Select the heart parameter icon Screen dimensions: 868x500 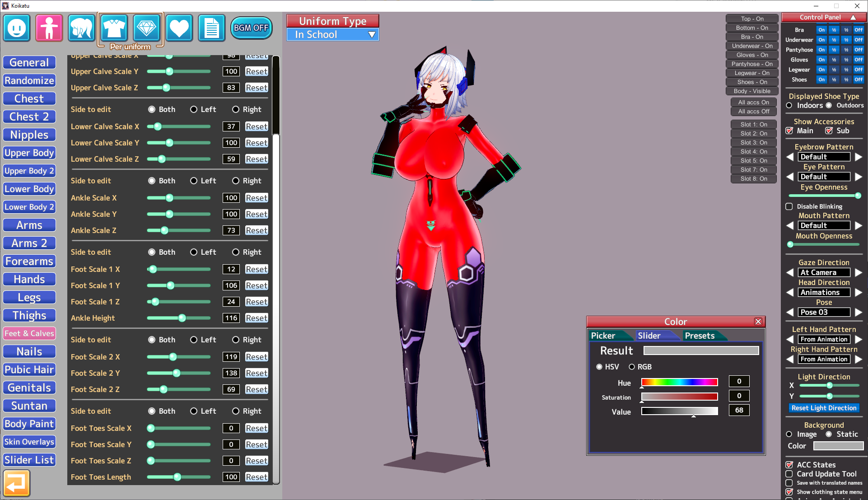tap(179, 28)
